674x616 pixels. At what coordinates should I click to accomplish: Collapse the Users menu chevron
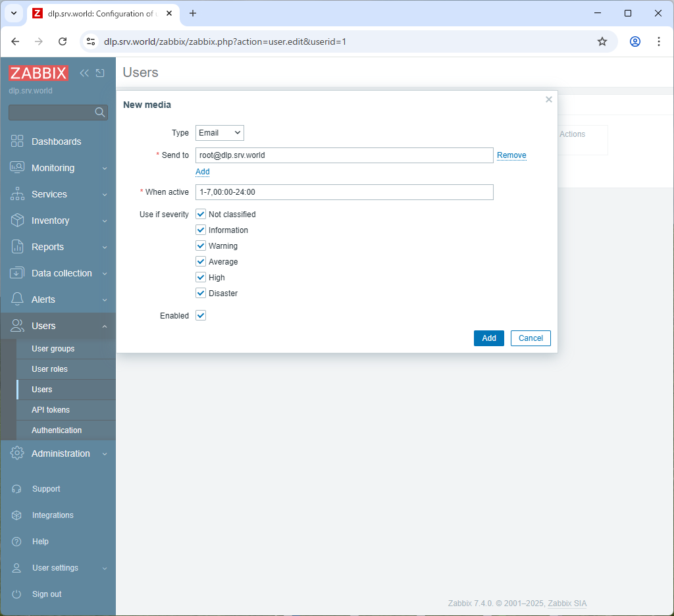point(105,326)
